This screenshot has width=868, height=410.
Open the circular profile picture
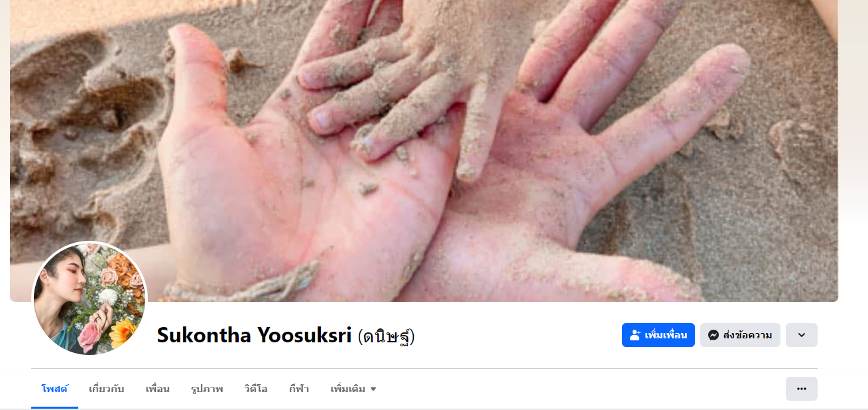coord(90,298)
